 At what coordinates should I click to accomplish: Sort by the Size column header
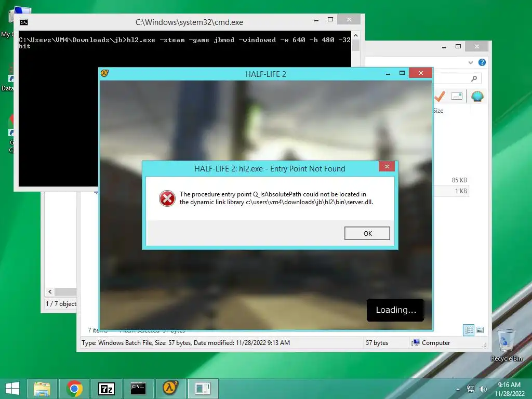pos(438,111)
